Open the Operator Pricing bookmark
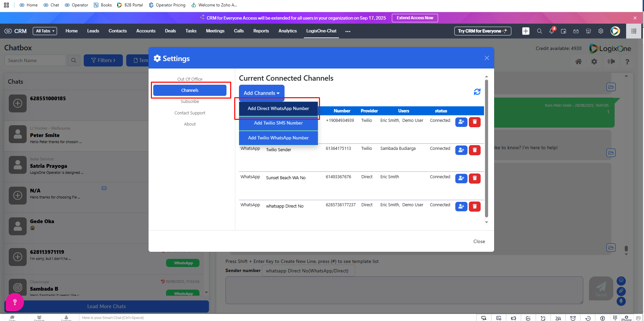Screen dimensions: 644x321 (167, 5)
